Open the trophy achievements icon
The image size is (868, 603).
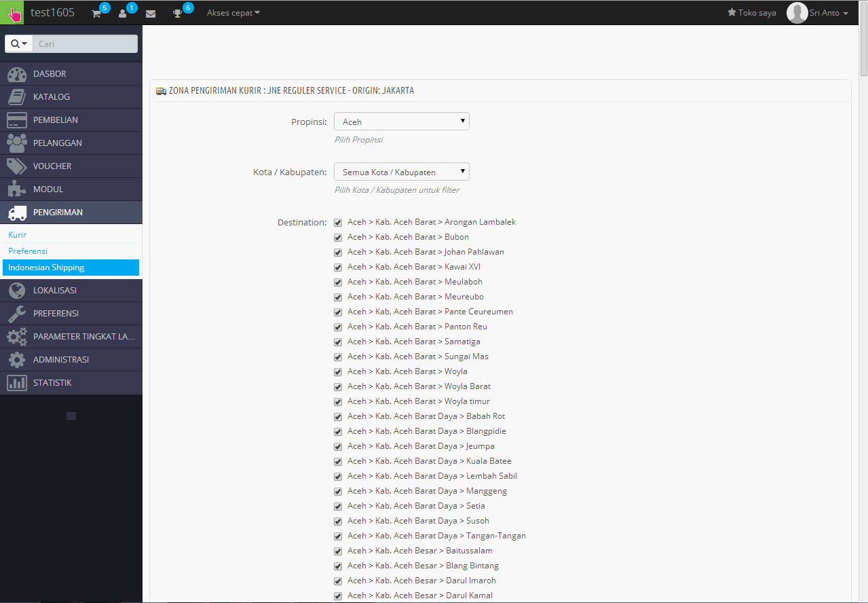tap(177, 13)
